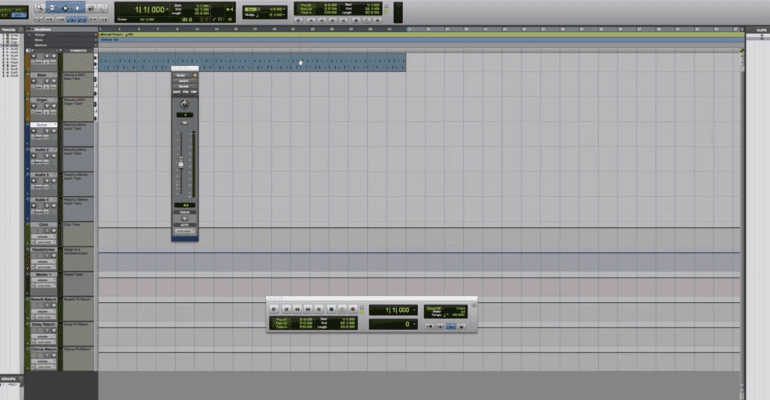Toggle Wait for Note in floating Transport
This screenshot has width=770, height=400.
coord(429,326)
